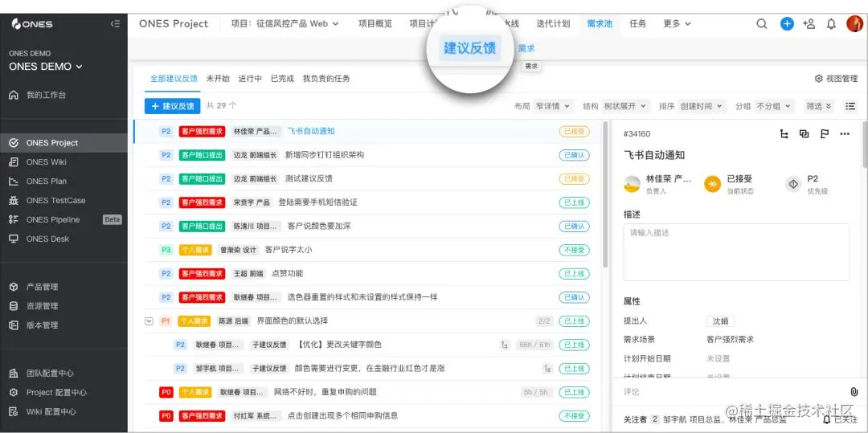
Task: Select the 已完成 view tab
Action: 282,79
